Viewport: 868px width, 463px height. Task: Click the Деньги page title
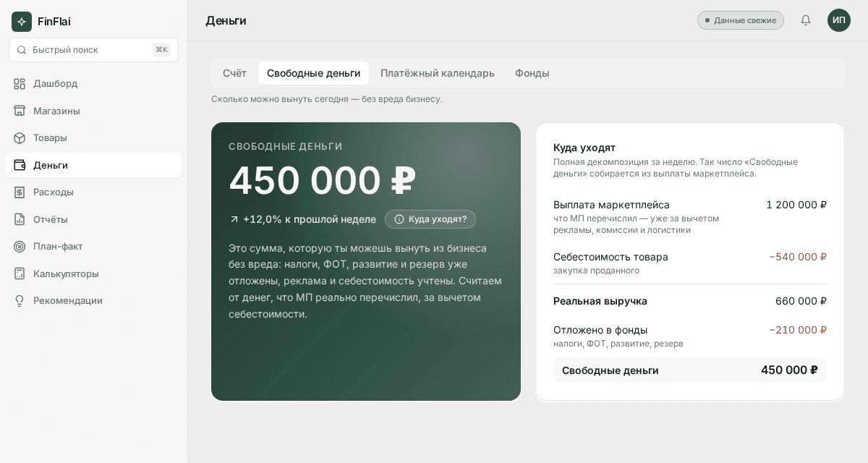[x=226, y=20]
